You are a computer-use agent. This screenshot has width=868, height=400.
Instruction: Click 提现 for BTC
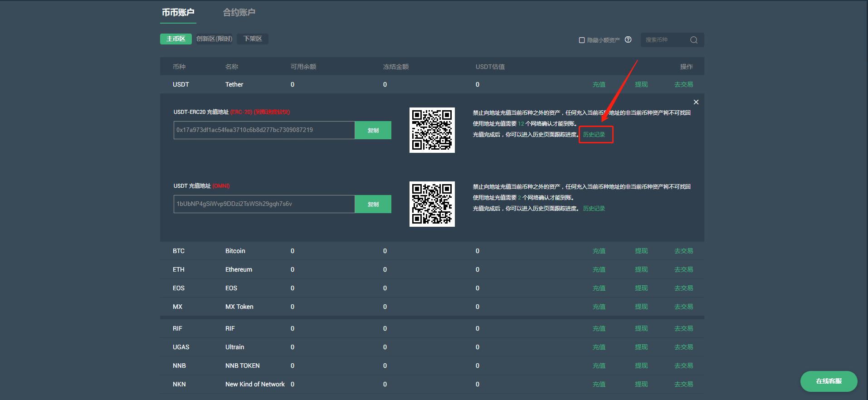click(x=641, y=251)
